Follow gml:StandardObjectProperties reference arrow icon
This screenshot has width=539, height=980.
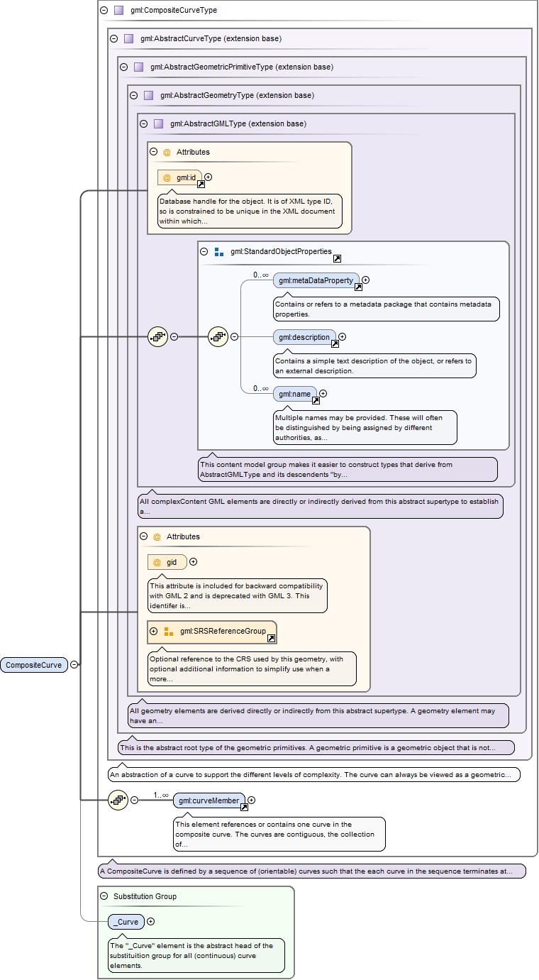point(337,258)
